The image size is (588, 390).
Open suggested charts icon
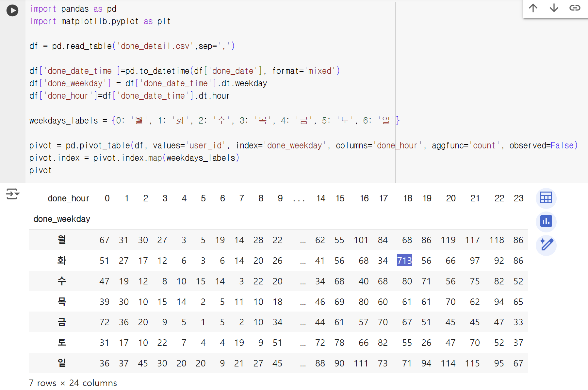coord(546,222)
